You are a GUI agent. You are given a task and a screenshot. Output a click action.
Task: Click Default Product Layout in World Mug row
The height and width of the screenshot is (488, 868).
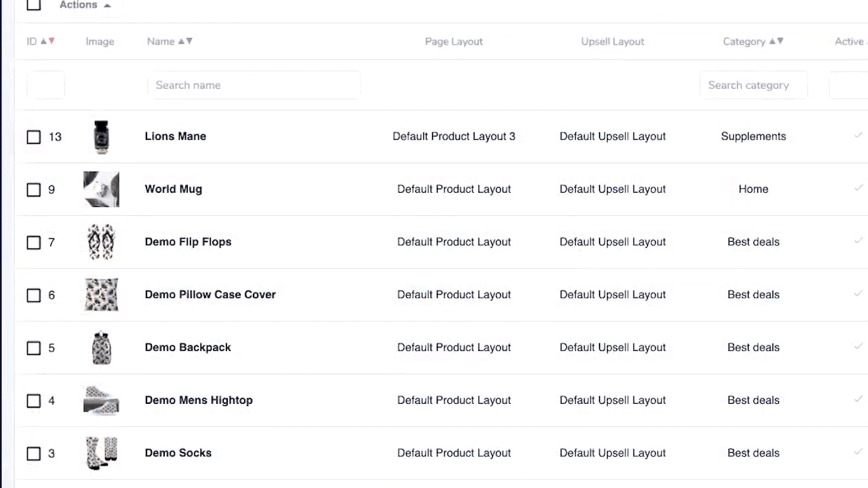454,189
